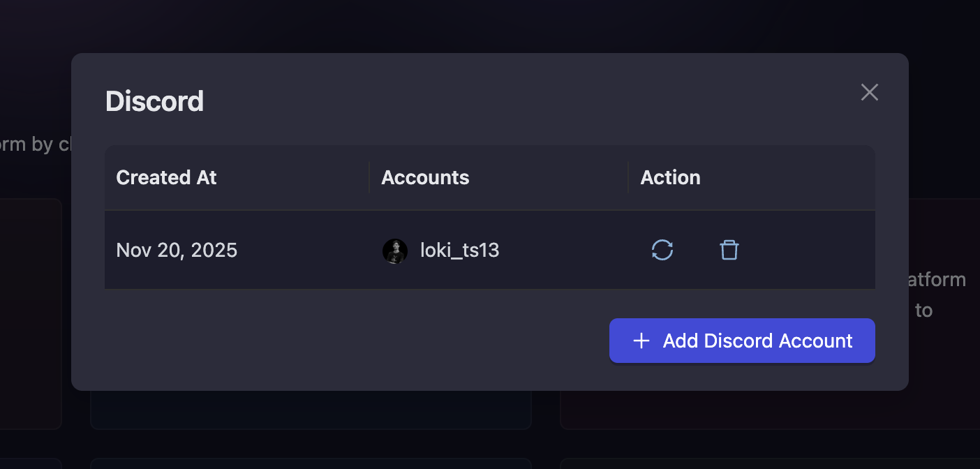
Task: Click the Action column header
Action: click(x=670, y=177)
